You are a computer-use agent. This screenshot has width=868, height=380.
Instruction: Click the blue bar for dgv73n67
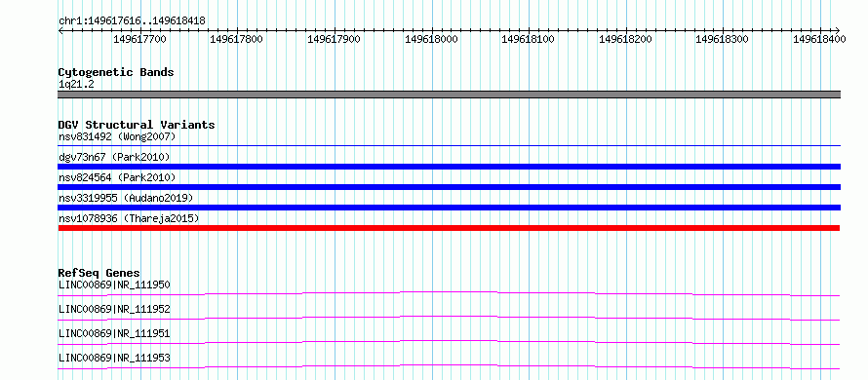[x=450, y=167]
